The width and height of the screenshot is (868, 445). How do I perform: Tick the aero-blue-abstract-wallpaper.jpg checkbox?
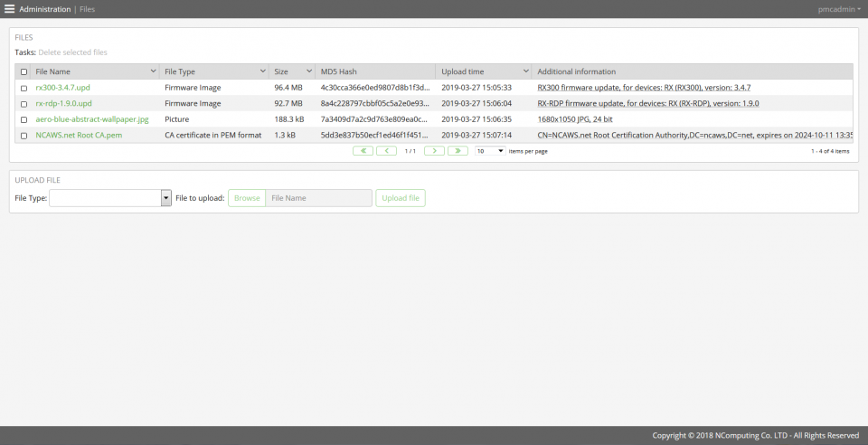click(24, 119)
